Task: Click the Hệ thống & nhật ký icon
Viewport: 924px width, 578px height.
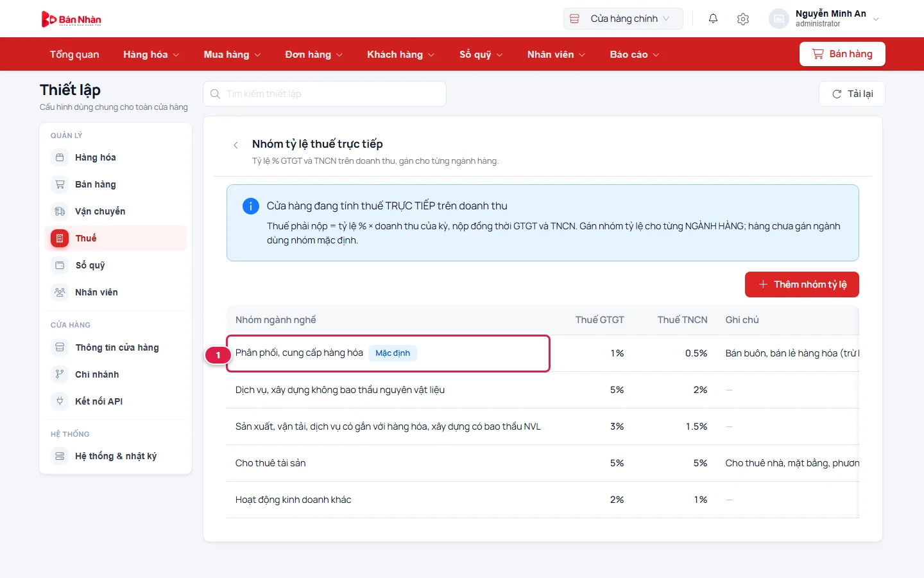Action: coord(60,456)
